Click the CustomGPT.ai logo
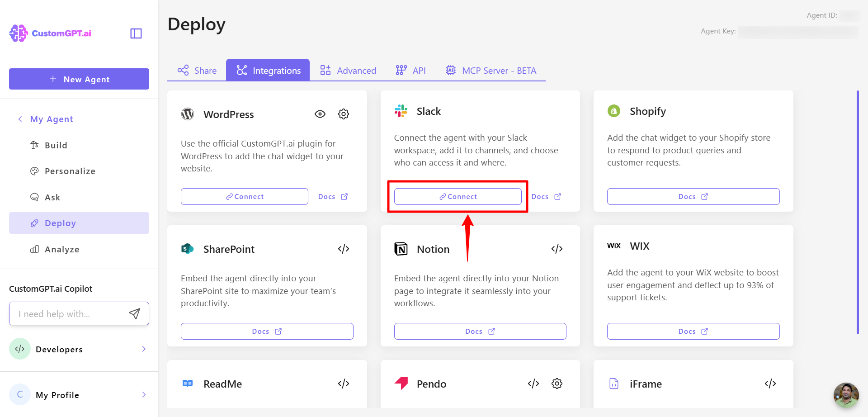Screen dimensions: 868x417 click(50, 33)
